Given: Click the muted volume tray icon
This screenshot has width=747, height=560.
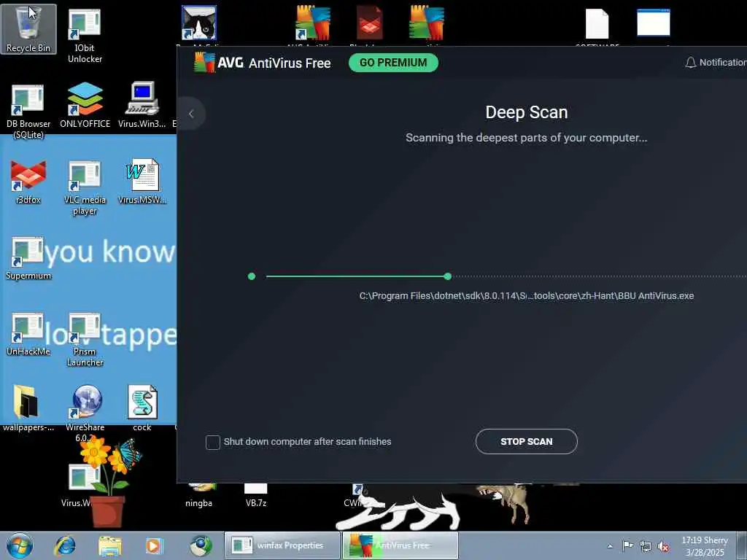Looking at the screenshot, I should tap(663, 546).
